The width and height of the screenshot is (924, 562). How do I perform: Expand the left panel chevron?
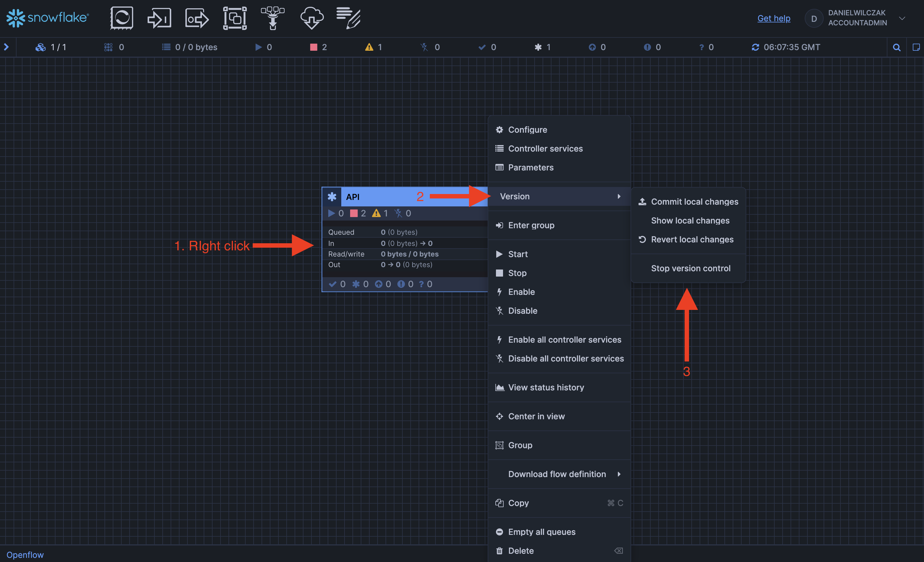[x=6, y=47]
